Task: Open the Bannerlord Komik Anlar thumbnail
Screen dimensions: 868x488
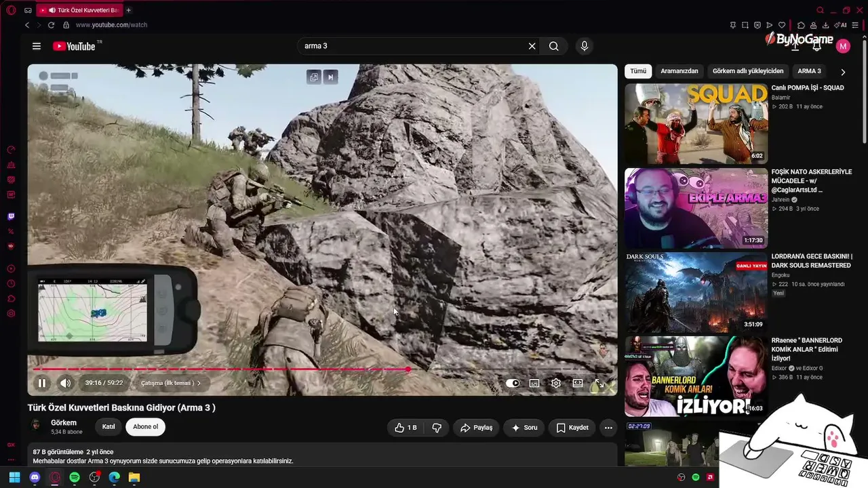Action: (x=696, y=377)
